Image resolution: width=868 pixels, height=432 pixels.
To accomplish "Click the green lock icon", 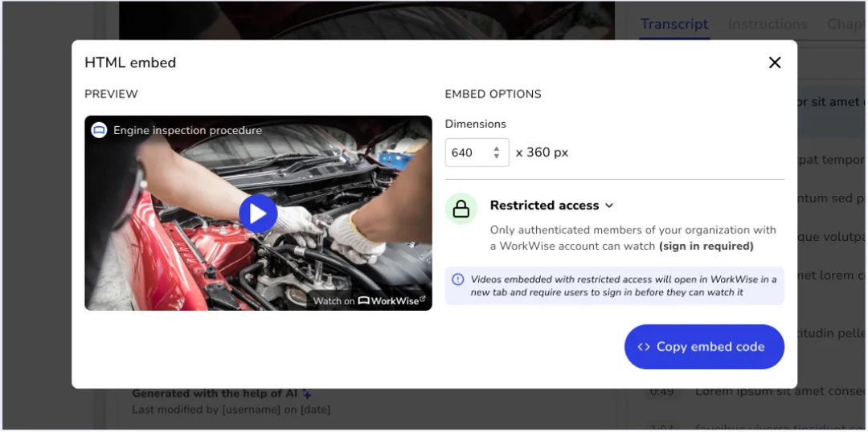I will point(461,209).
